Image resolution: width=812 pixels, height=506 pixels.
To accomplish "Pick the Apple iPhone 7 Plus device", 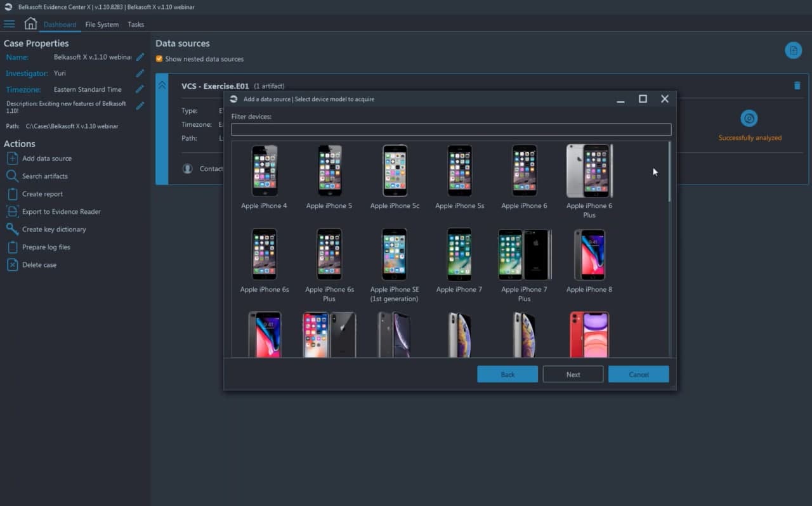I will (x=524, y=265).
